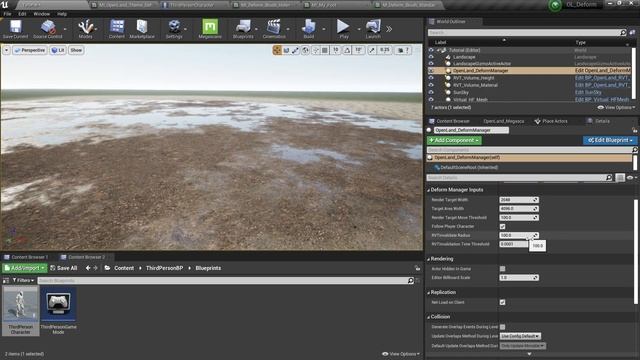Open camera speed setting in viewport

[403, 50]
